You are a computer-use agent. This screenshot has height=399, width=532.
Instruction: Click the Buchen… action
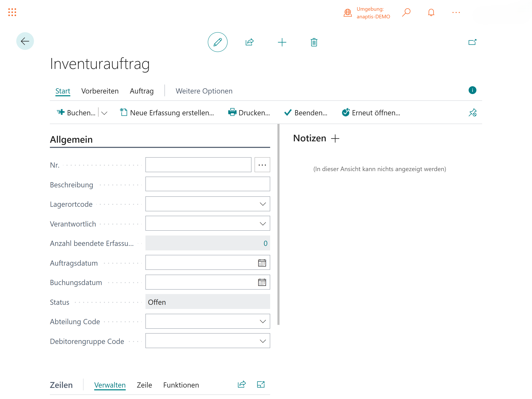tap(76, 113)
